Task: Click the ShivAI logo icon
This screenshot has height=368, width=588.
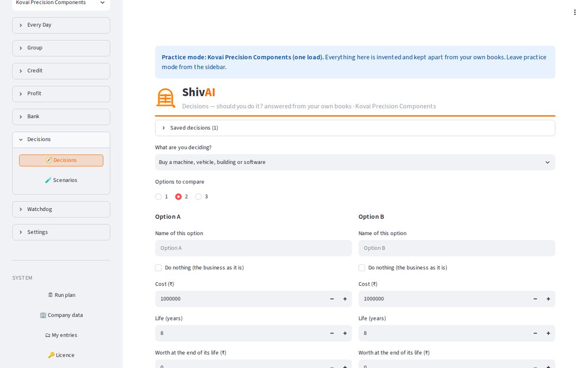Action: pyautogui.click(x=166, y=98)
